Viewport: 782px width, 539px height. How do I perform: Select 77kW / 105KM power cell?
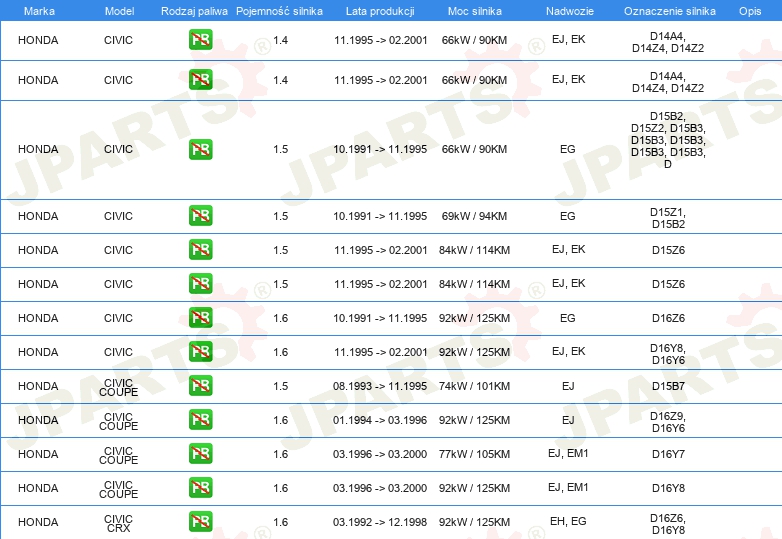click(x=474, y=454)
